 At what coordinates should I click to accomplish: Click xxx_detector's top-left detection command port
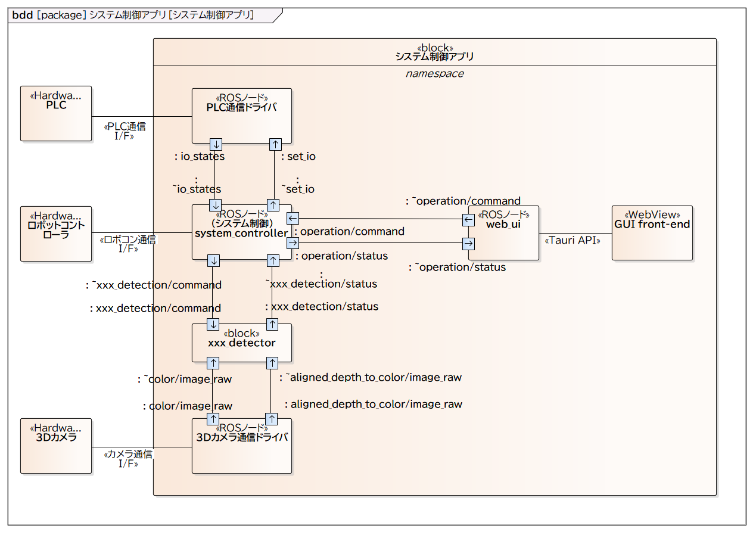click(213, 324)
